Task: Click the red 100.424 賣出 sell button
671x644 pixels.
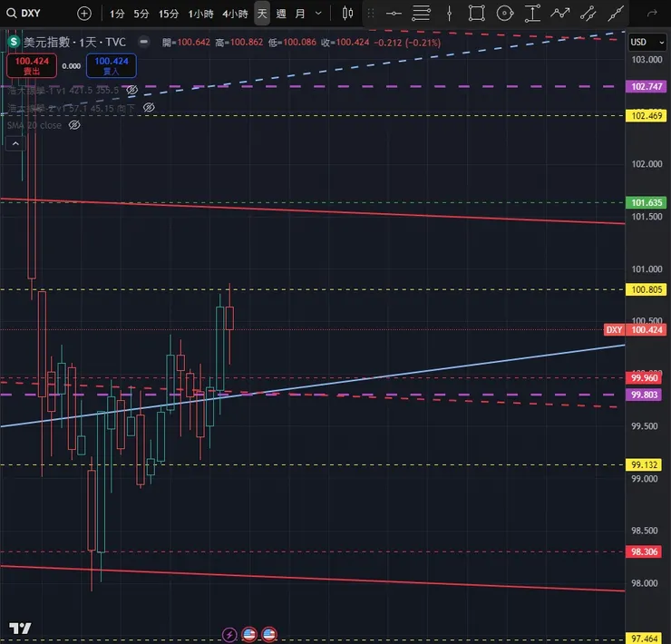Action: coord(32,65)
